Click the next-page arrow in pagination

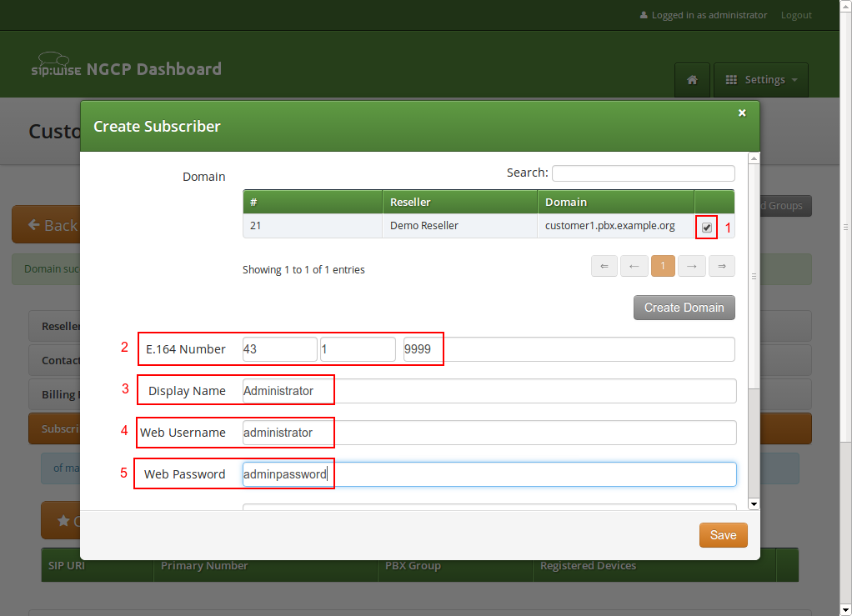click(692, 265)
